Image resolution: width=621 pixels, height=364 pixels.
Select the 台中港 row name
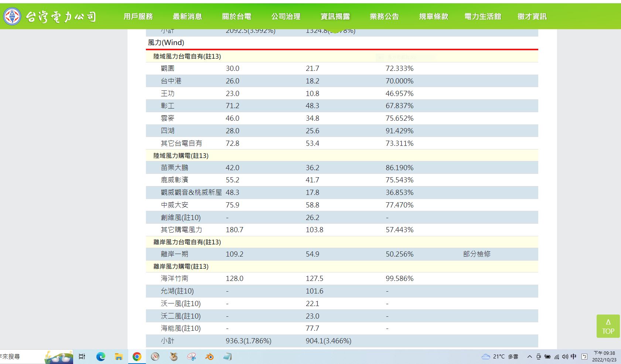coord(171,81)
